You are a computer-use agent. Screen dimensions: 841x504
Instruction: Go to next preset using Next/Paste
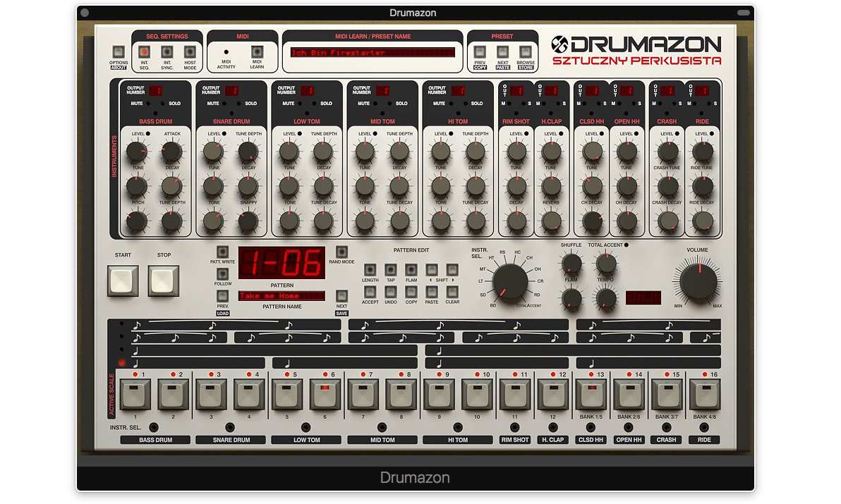click(502, 52)
